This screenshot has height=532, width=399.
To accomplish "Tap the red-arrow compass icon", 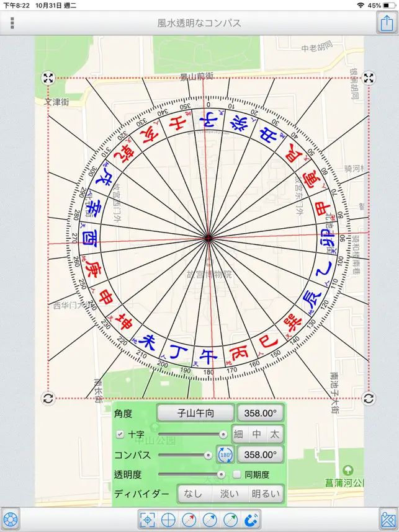I will 189,520.
